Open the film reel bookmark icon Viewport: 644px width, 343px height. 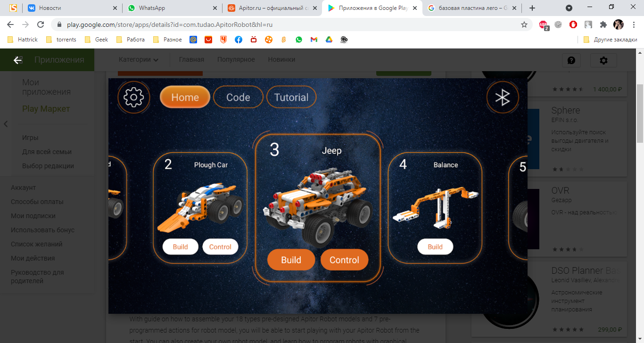click(344, 40)
